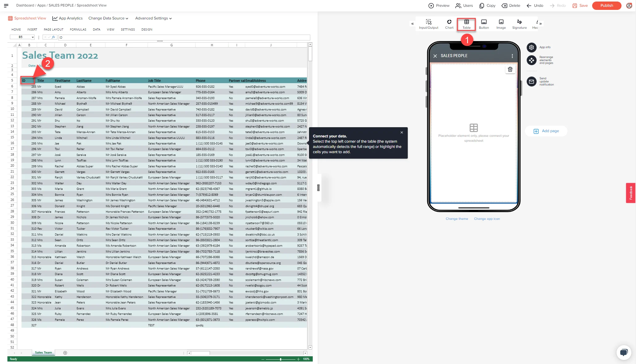Image resolution: width=636 pixels, height=364 pixels.
Task: Click the Add page button
Action: coord(546,131)
